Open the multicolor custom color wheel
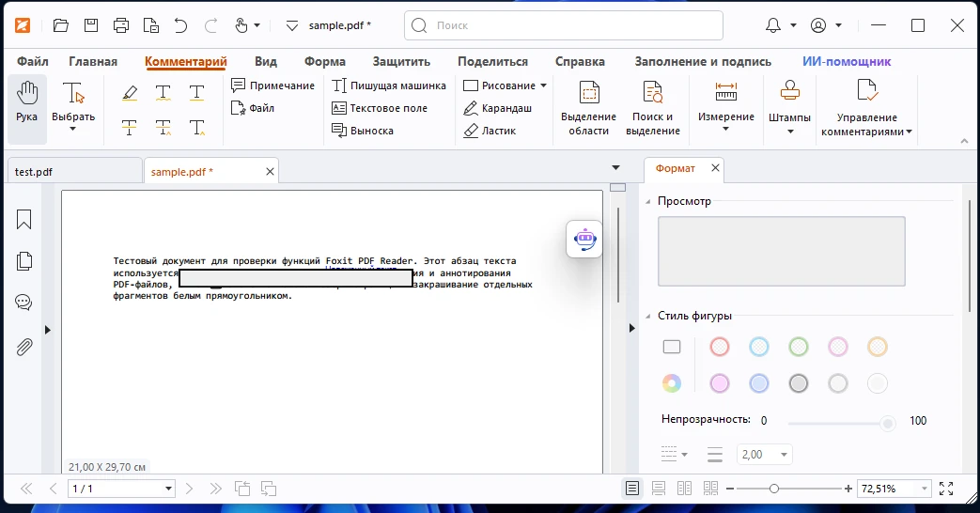 coord(671,383)
